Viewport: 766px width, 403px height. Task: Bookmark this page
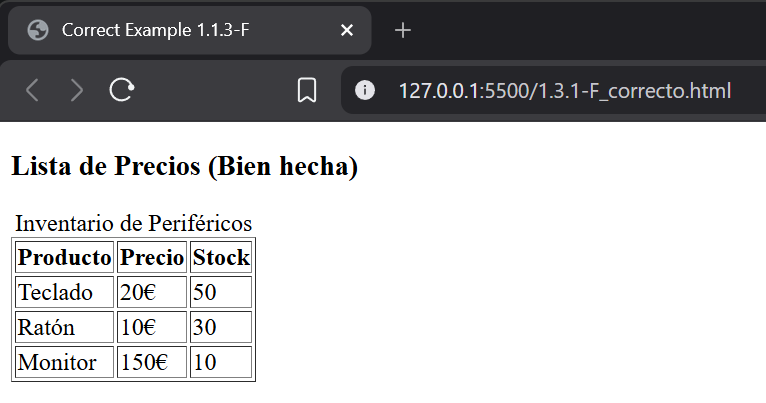(307, 91)
